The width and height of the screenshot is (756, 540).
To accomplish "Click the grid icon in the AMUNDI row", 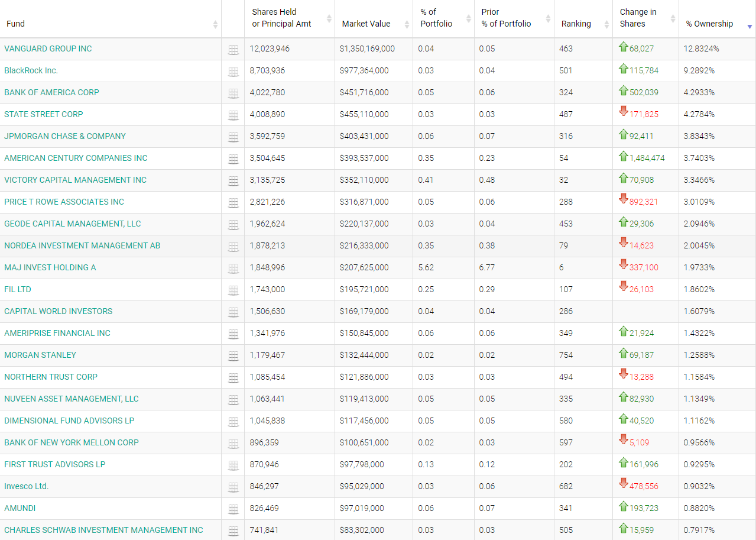I will [x=233, y=509].
